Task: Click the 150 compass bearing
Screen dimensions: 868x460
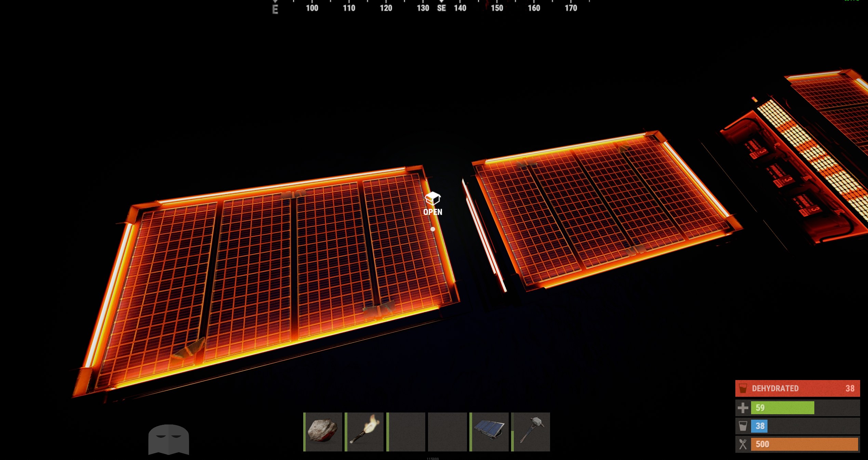Action: tap(497, 8)
